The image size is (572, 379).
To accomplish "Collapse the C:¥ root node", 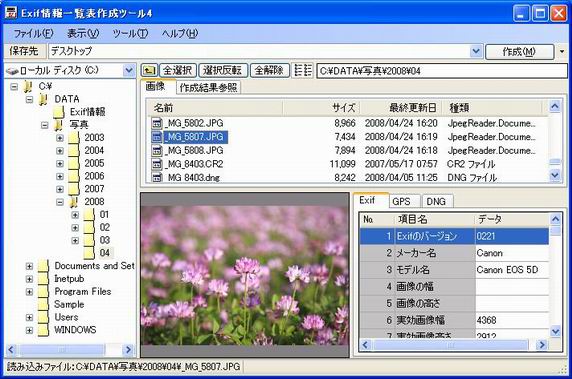I will (14, 86).
